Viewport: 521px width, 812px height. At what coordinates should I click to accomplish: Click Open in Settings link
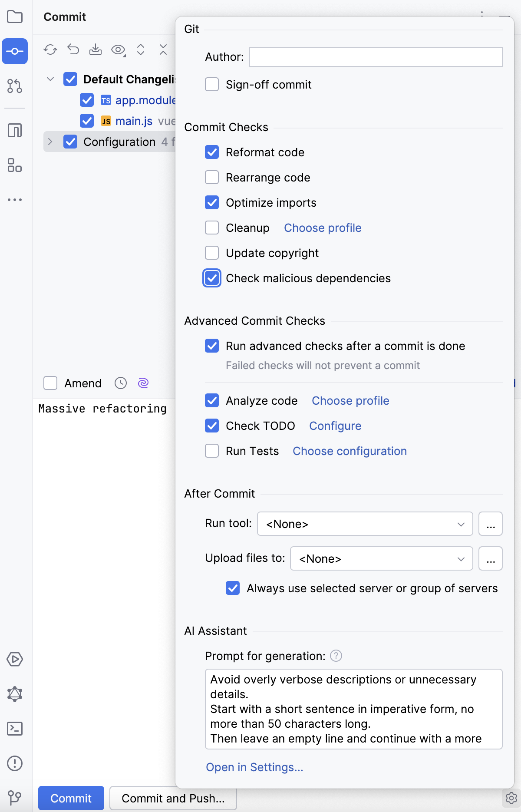(254, 767)
